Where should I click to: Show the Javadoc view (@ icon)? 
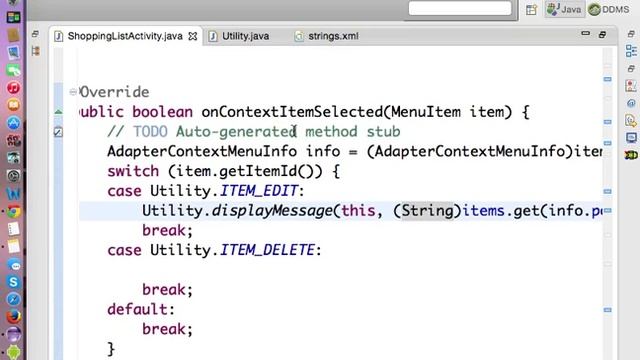tap(631, 103)
